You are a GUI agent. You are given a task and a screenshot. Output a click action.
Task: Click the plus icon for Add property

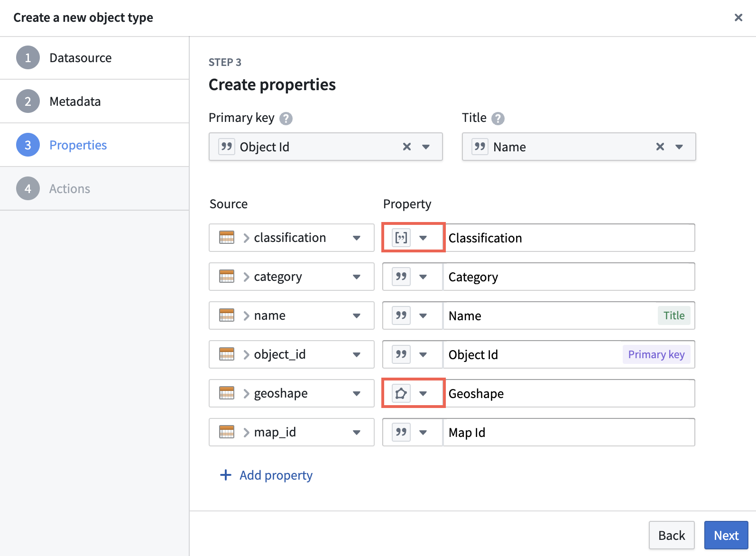pyautogui.click(x=226, y=475)
